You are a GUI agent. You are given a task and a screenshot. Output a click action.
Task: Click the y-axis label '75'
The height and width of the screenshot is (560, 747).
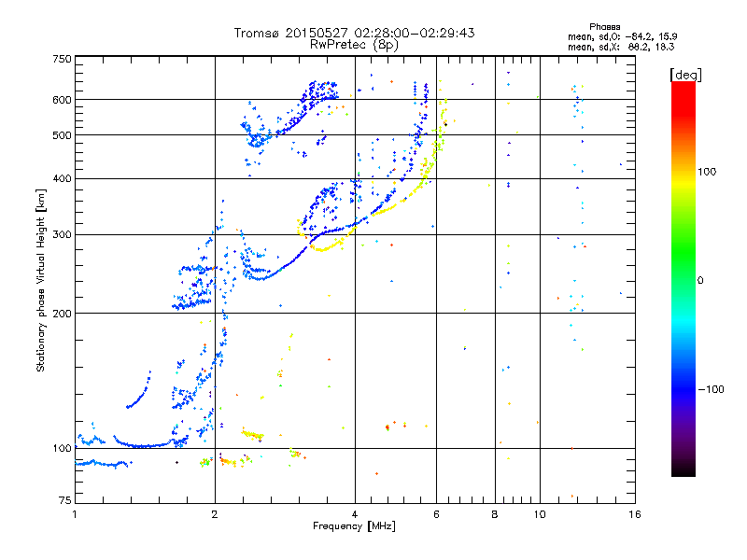(x=65, y=500)
